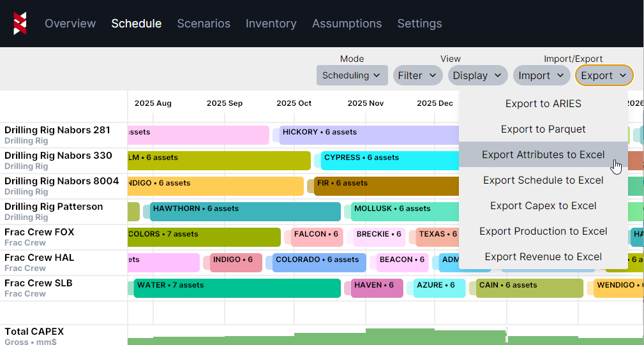Choose Export to ARIES
This screenshot has width=644, height=345.
543,103
